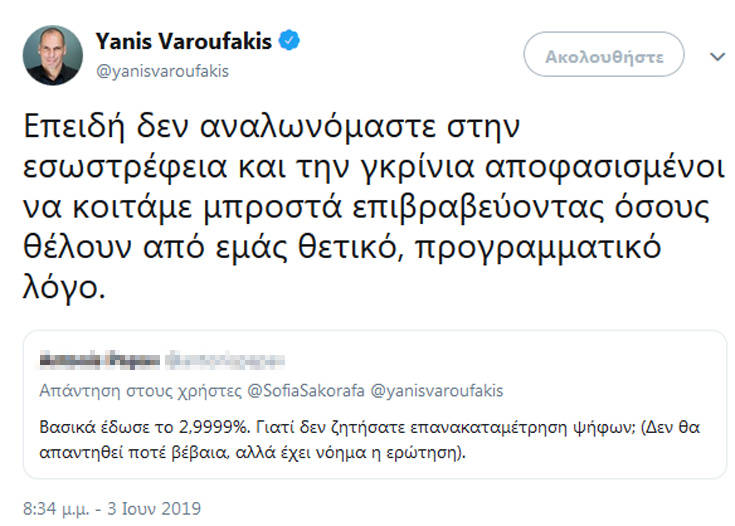
Task: Expand the tweet options chevron
Action: [717, 57]
